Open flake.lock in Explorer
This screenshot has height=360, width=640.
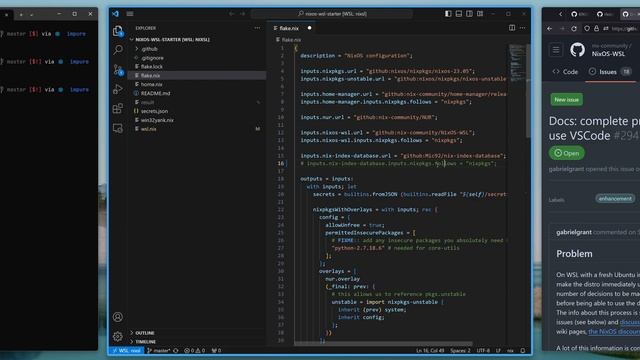point(197,66)
